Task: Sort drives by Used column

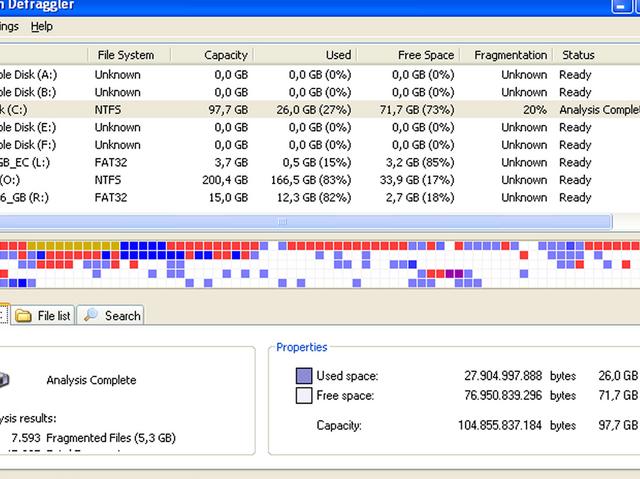Action: (x=305, y=55)
